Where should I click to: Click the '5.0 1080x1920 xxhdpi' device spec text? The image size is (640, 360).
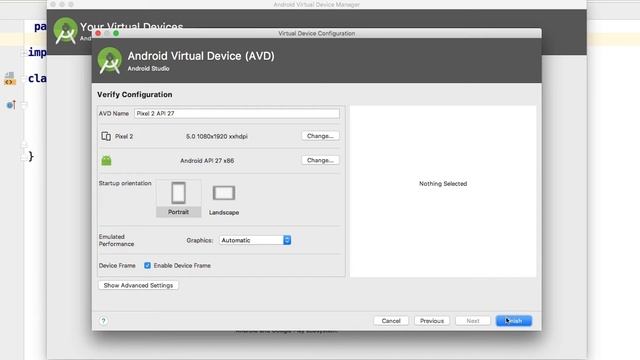coord(217,136)
